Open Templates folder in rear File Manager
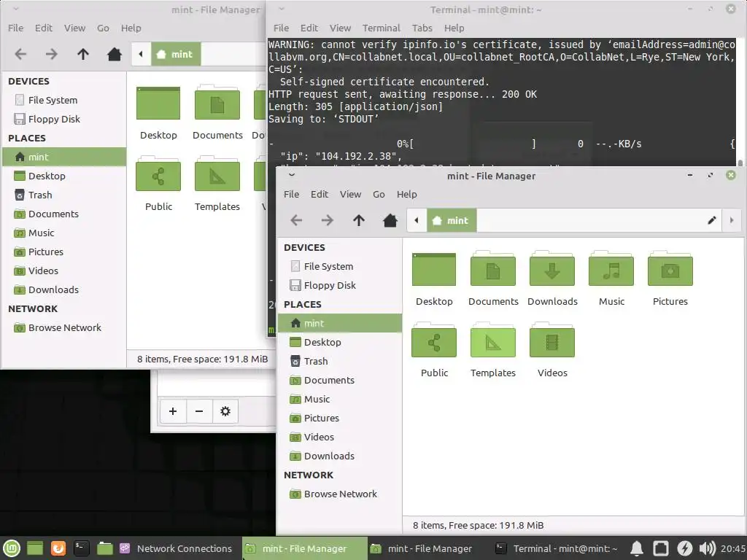 tap(217, 175)
